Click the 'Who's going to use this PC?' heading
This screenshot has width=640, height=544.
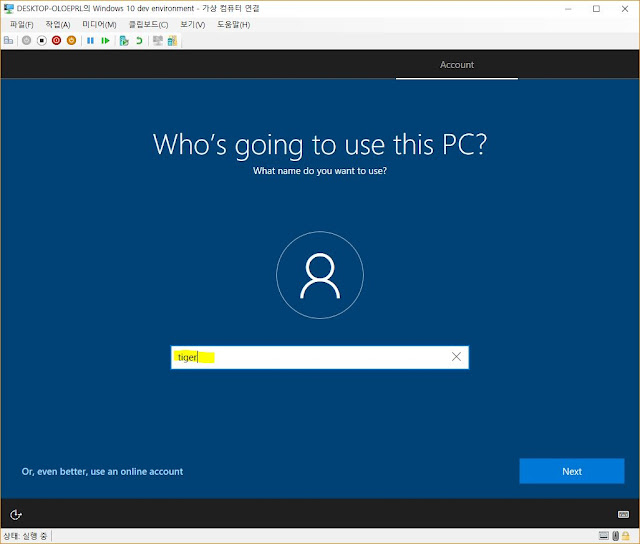pyautogui.click(x=320, y=145)
